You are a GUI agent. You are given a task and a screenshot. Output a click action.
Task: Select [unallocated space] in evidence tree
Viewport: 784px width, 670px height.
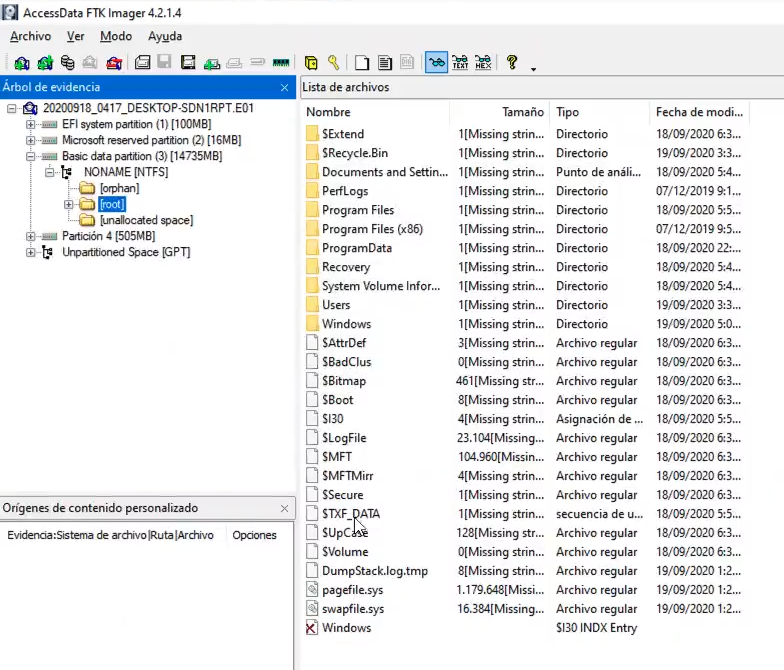(146, 220)
